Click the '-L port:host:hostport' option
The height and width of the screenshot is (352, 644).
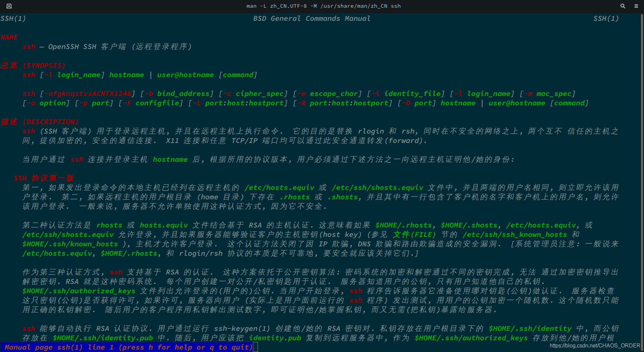click(x=238, y=103)
